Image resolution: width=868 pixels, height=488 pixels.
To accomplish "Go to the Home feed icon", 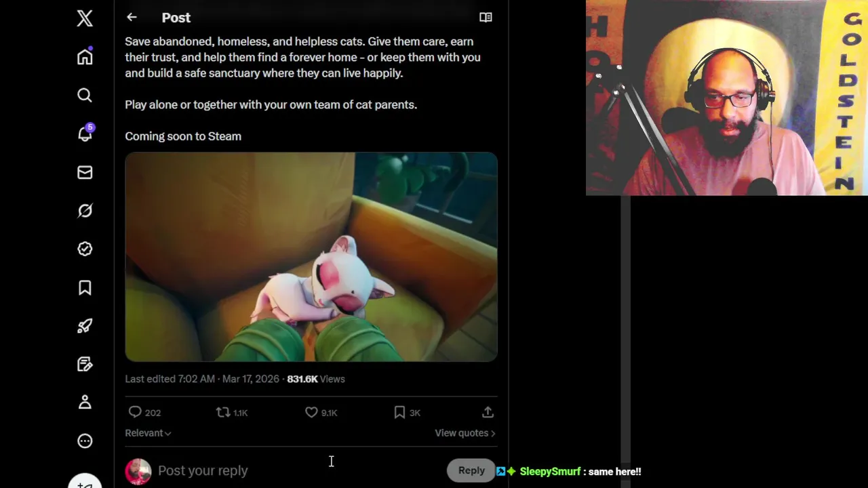I will click(x=85, y=56).
